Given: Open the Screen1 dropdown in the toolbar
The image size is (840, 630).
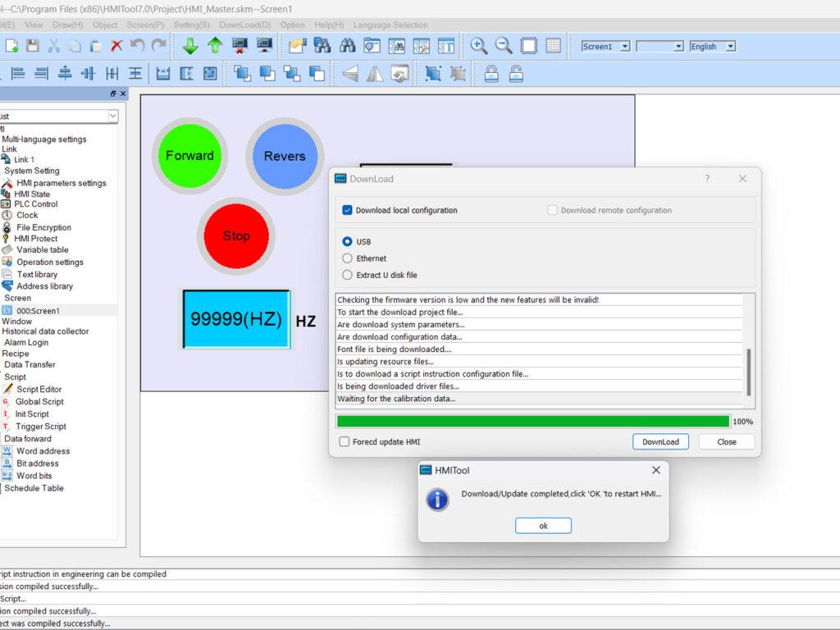Looking at the screenshot, I should (624, 47).
